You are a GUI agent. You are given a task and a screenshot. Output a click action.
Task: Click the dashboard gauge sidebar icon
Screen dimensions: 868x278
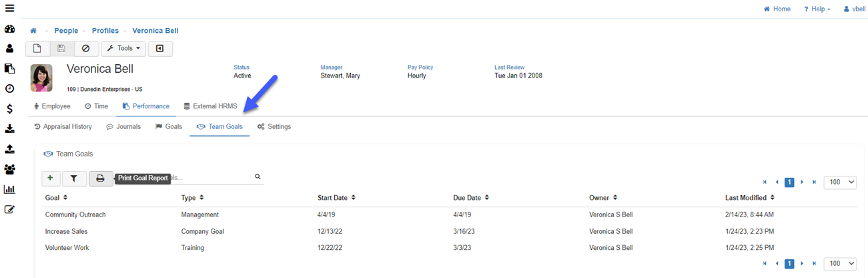point(9,29)
